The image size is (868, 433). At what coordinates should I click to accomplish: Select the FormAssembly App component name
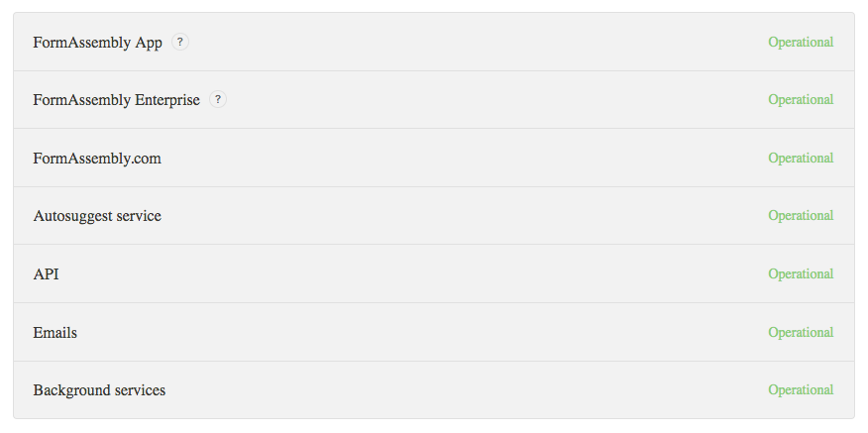(97, 43)
